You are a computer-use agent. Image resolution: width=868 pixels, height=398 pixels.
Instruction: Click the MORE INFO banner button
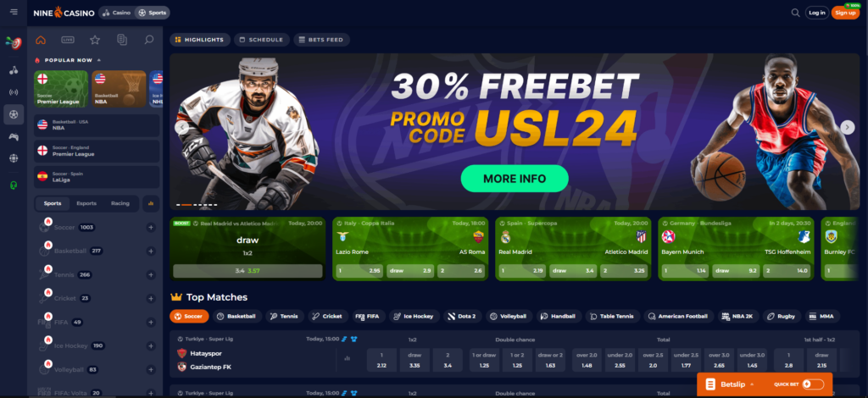515,179
